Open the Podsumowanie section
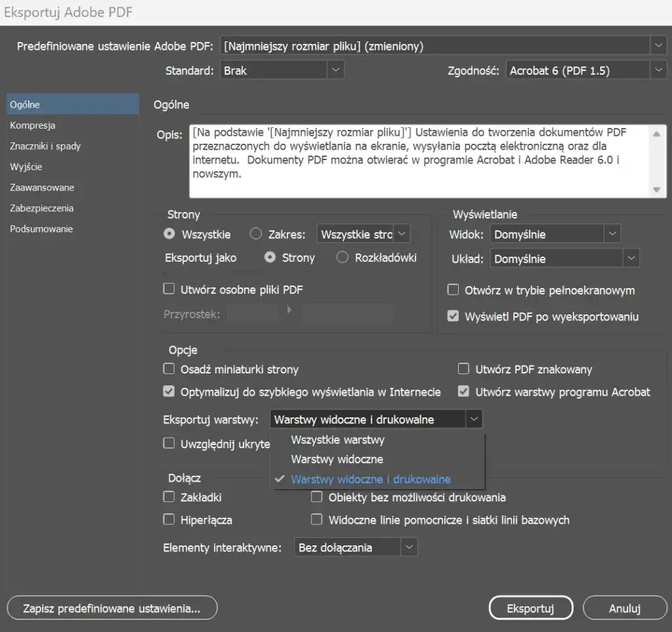Viewport: 672px width, 632px height. click(41, 229)
